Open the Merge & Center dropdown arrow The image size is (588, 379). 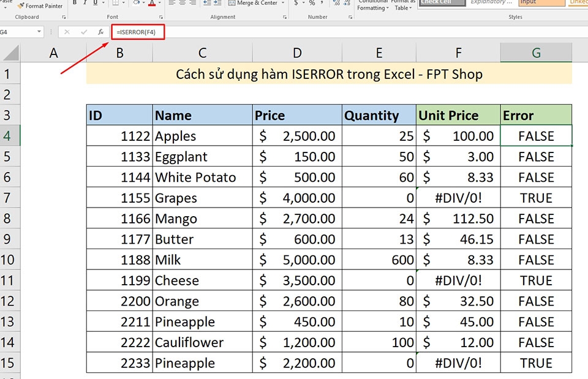point(282,3)
